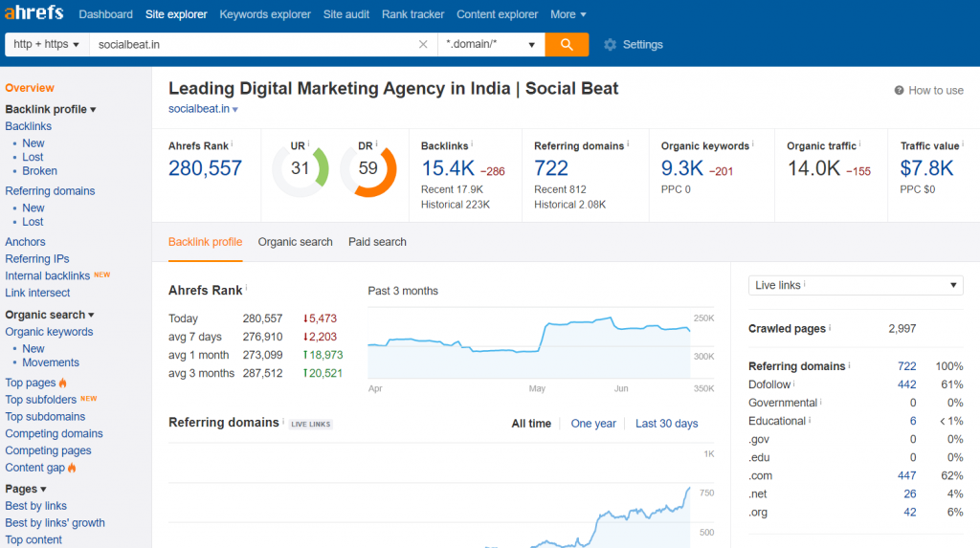980x548 pixels.
Task: Click the 15.4K backlinks value
Action: coord(448,168)
